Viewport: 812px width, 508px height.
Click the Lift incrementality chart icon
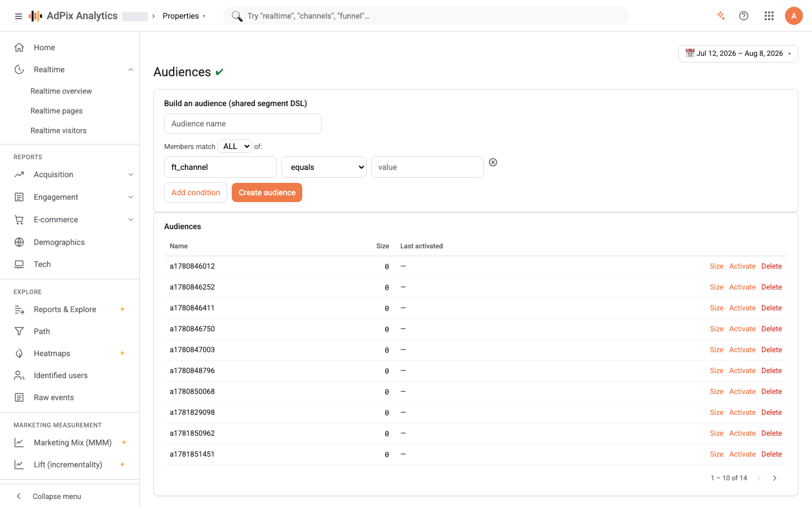[x=19, y=465]
